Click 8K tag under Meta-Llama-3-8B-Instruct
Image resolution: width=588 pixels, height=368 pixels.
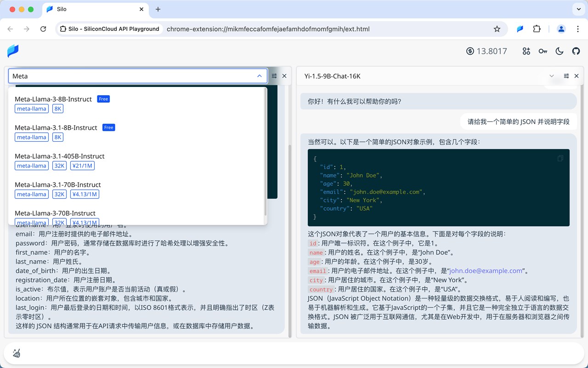[57, 109]
